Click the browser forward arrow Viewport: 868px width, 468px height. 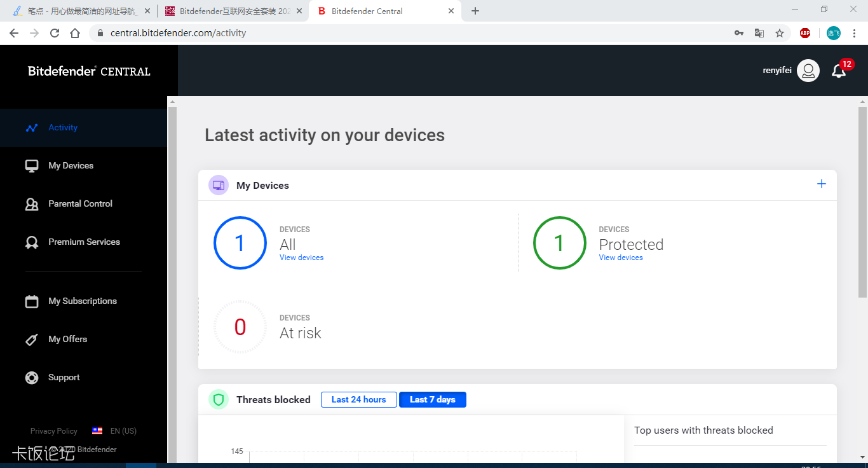tap(34, 33)
